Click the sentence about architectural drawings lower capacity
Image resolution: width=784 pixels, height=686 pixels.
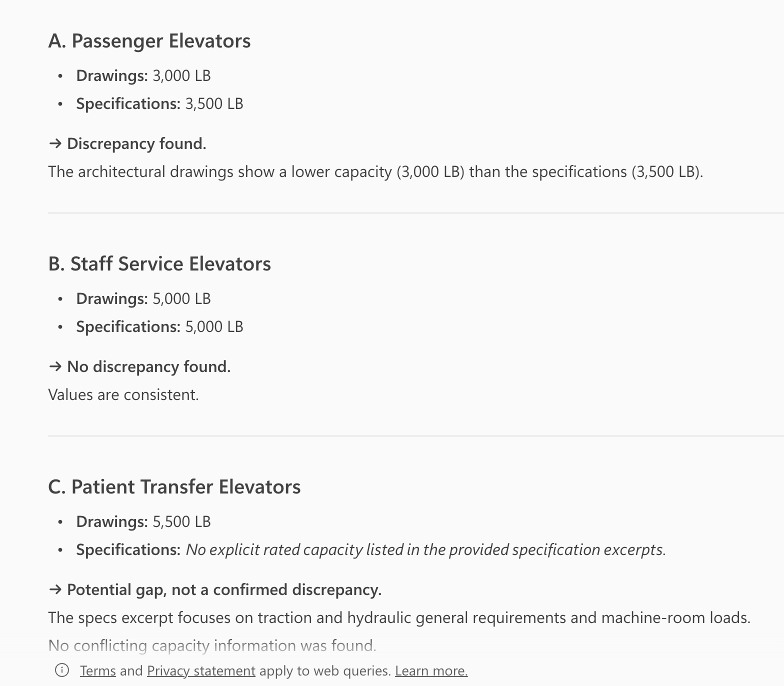coord(375,172)
